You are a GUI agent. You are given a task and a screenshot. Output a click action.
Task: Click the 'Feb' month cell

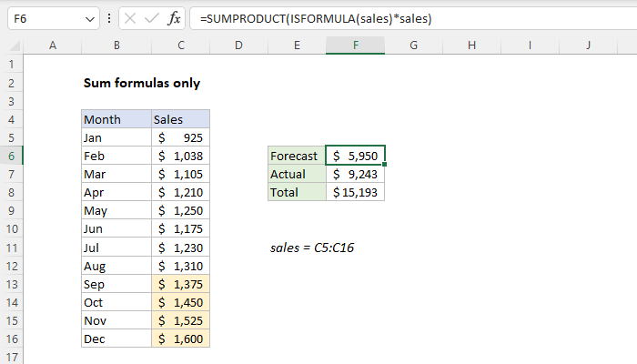coord(116,156)
